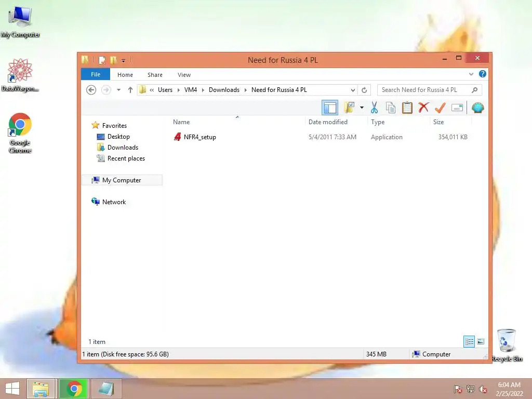Open Help with the blue question icon
The height and width of the screenshot is (399, 532).
tap(483, 74)
